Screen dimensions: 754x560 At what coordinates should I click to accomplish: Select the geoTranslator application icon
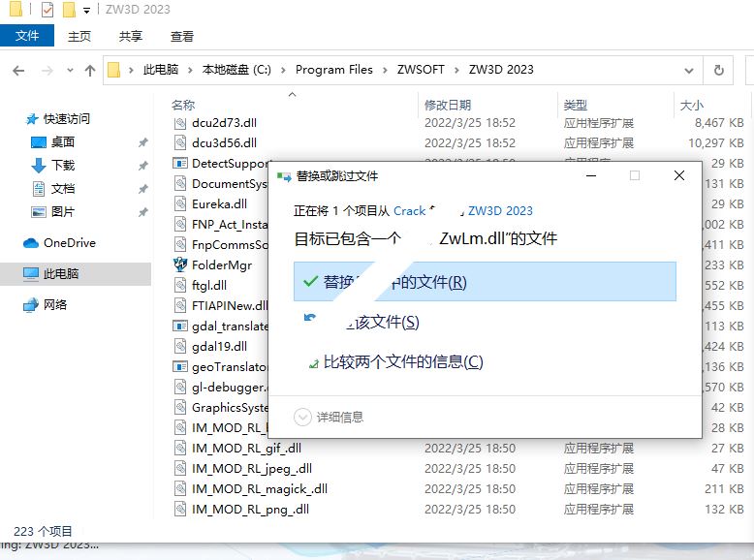[180, 367]
